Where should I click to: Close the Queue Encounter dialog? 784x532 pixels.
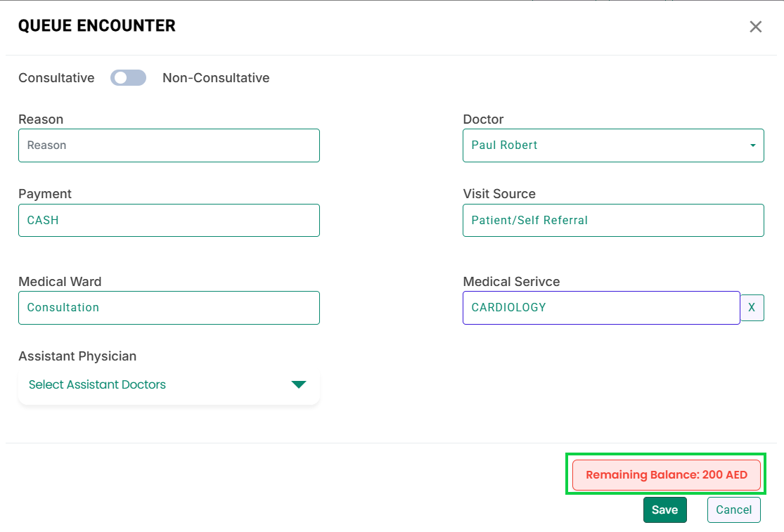point(756,27)
